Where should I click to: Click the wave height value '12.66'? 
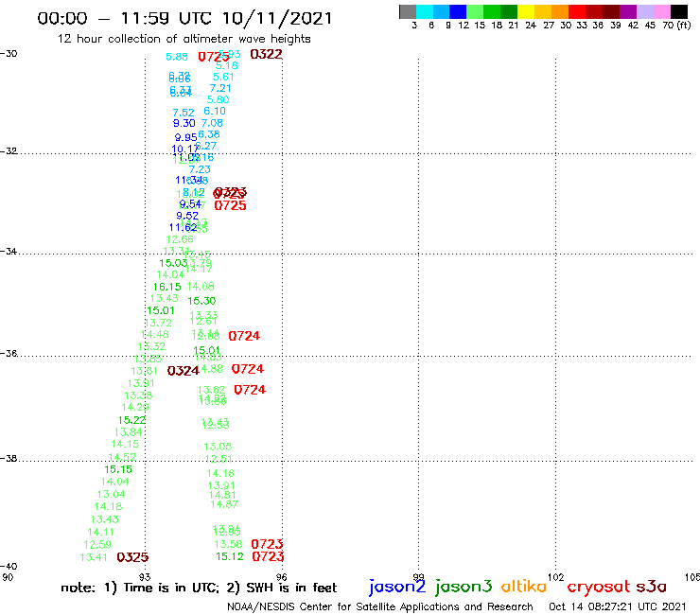tap(180, 239)
